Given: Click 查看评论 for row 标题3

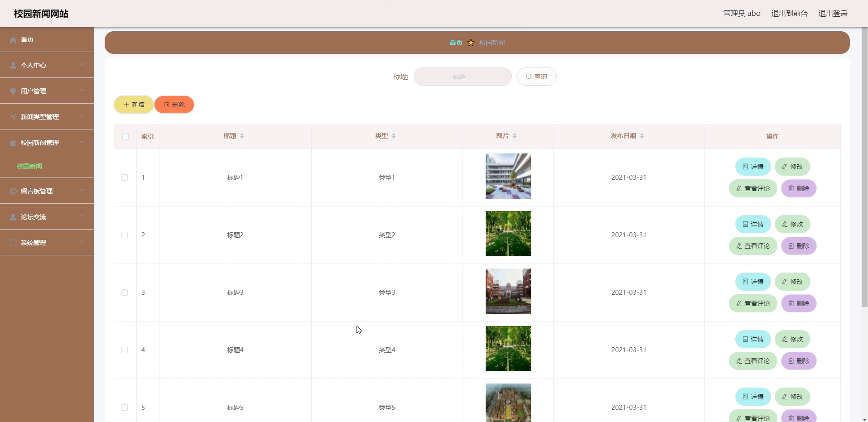Looking at the screenshot, I should [753, 303].
